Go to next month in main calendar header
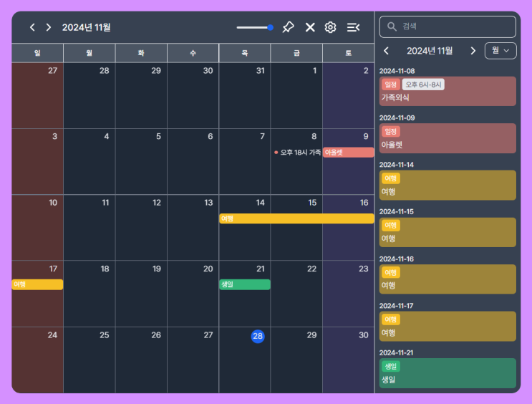This screenshot has height=404, width=532. [49, 27]
